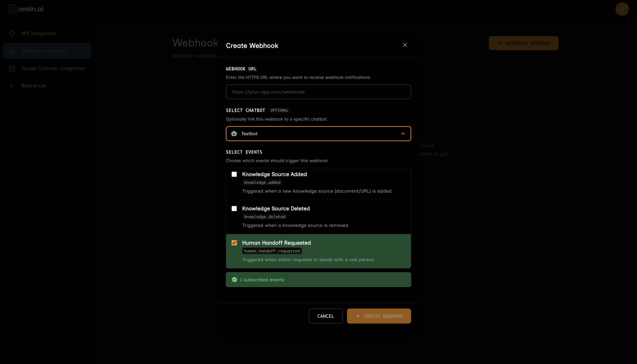Click the Webhook Integration sidebar icon
This screenshot has width=637, height=364.
[x=12, y=51]
